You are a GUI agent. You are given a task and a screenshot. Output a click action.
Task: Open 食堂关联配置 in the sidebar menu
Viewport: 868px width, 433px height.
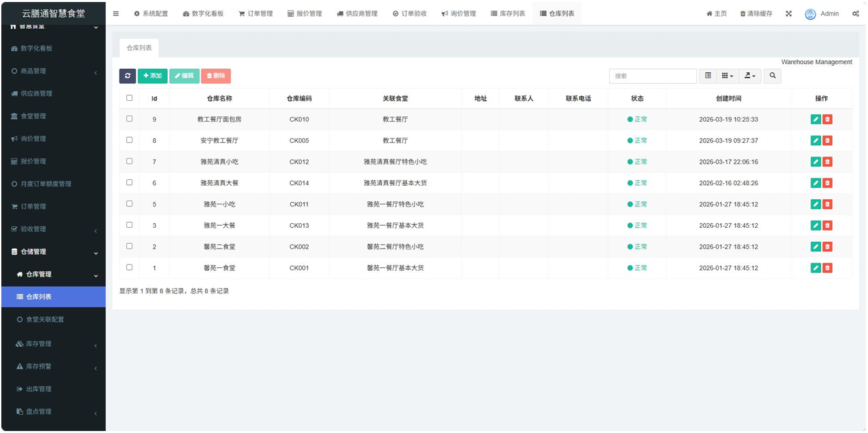coord(45,319)
